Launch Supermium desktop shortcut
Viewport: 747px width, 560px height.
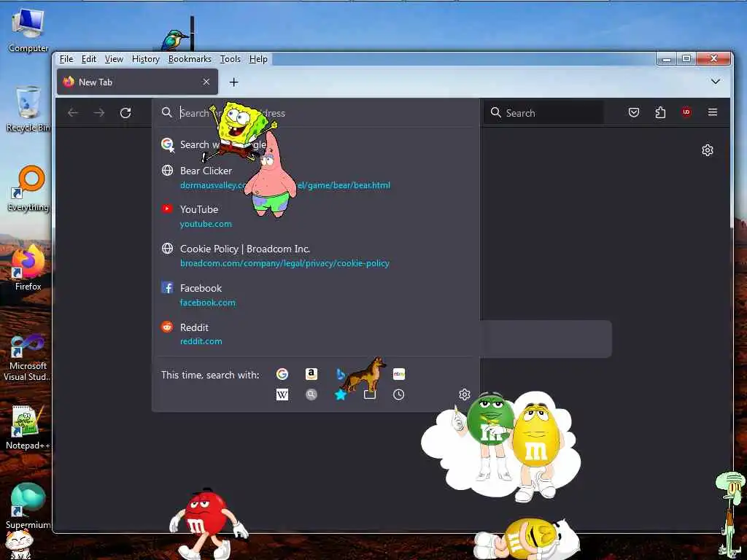28,506
